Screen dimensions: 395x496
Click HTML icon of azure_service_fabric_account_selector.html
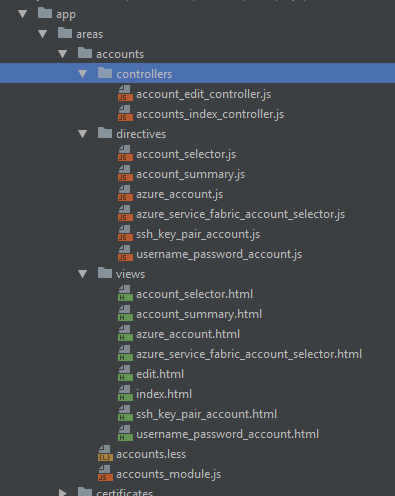(x=125, y=353)
